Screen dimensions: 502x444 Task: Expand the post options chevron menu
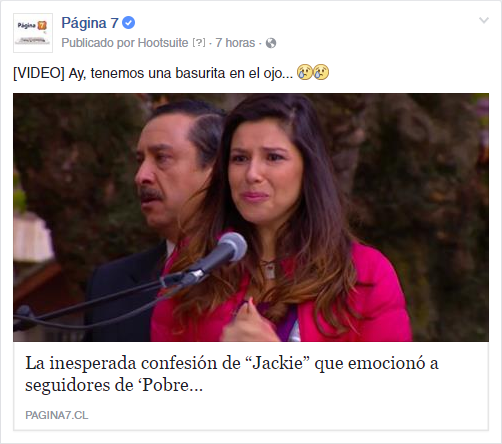tap(484, 20)
